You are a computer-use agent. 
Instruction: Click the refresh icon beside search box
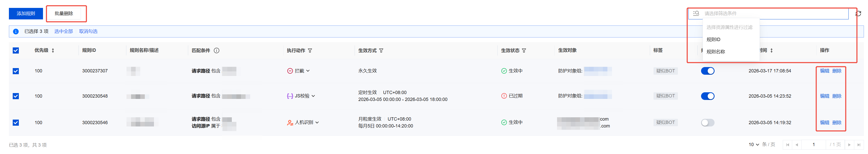point(858,14)
